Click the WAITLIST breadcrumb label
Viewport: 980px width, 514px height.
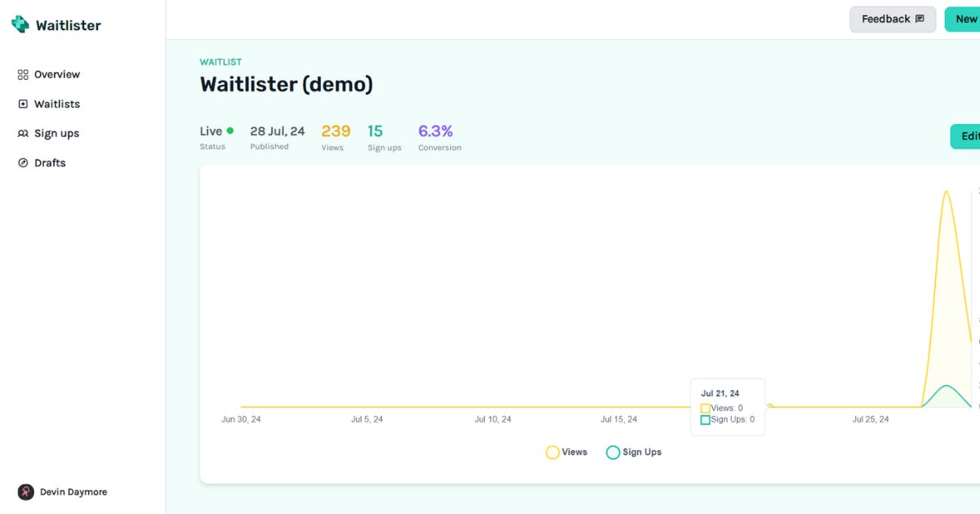(220, 62)
